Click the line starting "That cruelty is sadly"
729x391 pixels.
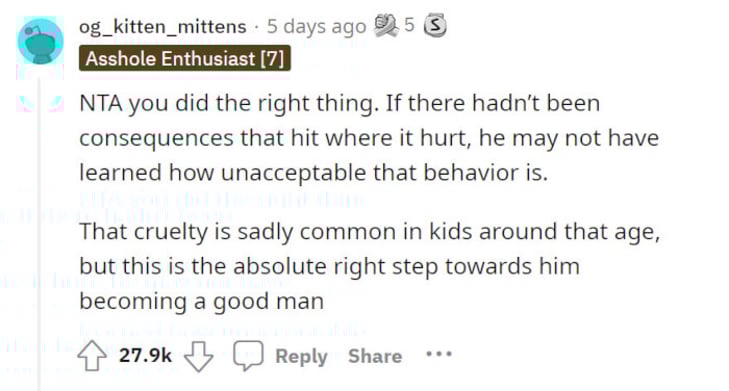pyautogui.click(x=370, y=232)
